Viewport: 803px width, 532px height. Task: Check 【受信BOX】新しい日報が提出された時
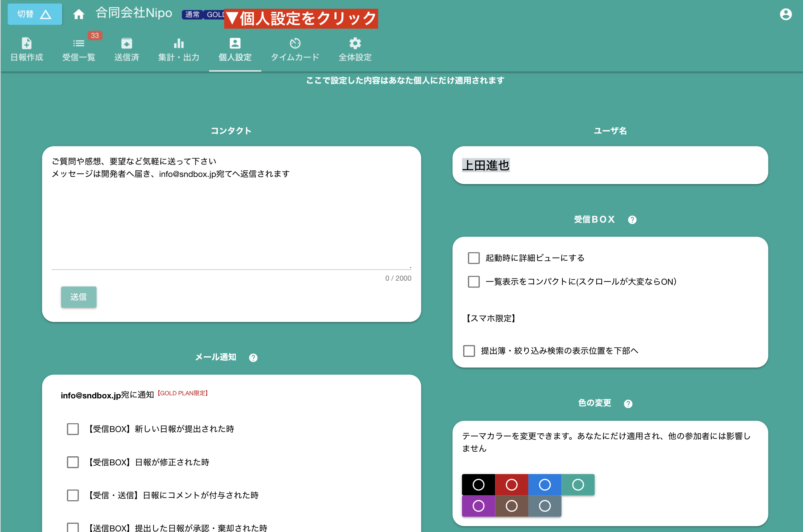pyautogui.click(x=73, y=429)
